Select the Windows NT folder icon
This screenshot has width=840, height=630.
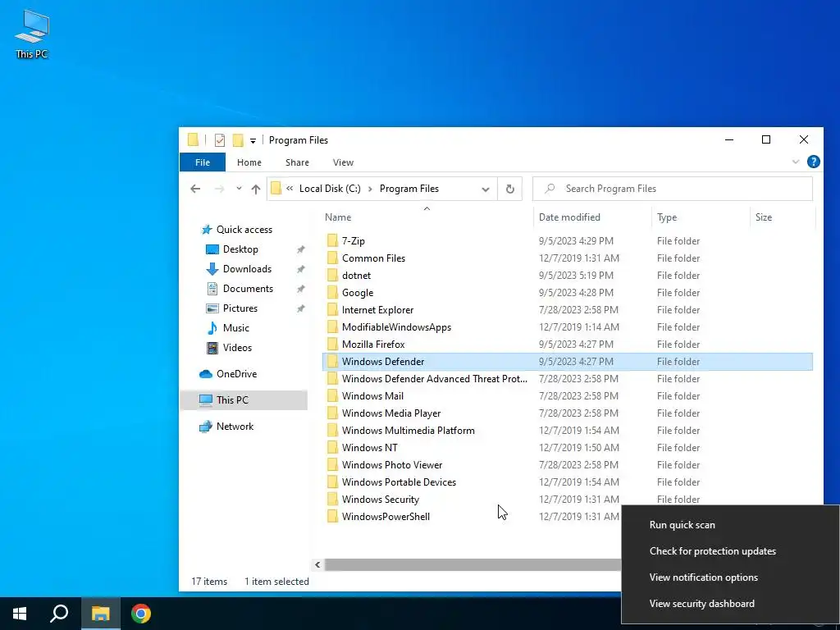pos(332,447)
